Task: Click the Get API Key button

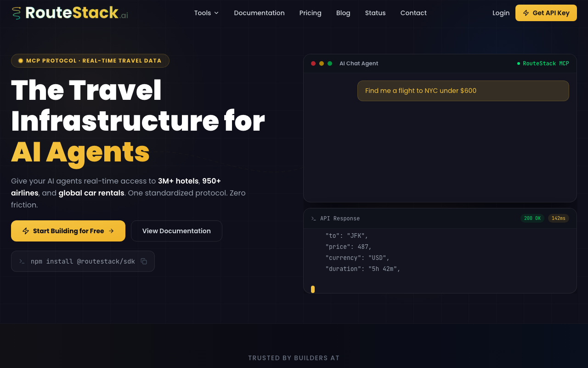Action: 546,13
